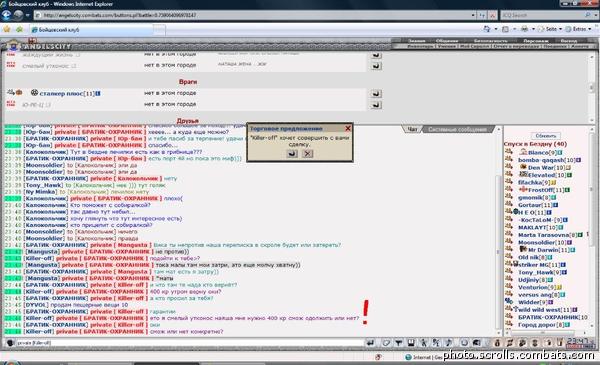Viewport: 600px width, 365px height.
Task: Switch to Системные сообщения tab
Action: (457, 129)
